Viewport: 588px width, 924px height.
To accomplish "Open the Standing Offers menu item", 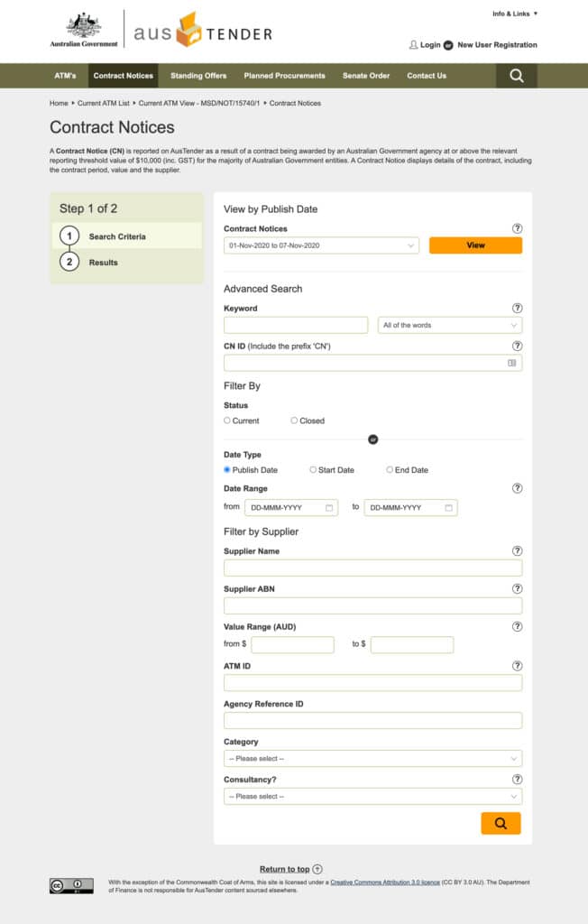I will (198, 76).
